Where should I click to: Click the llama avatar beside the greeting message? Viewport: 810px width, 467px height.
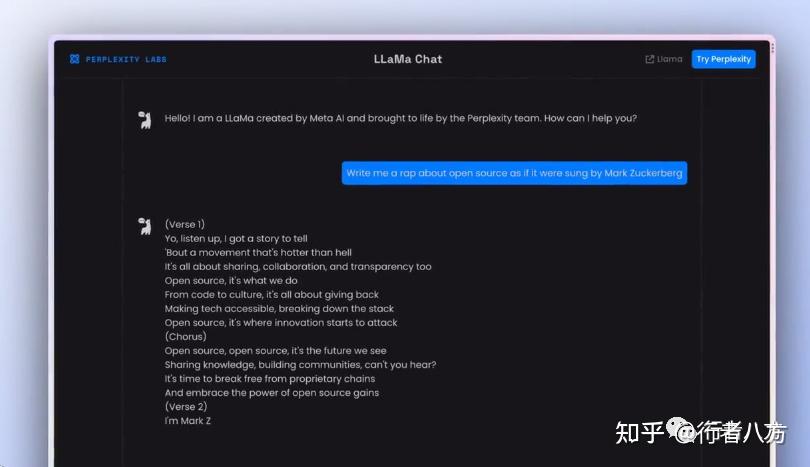[145, 120]
